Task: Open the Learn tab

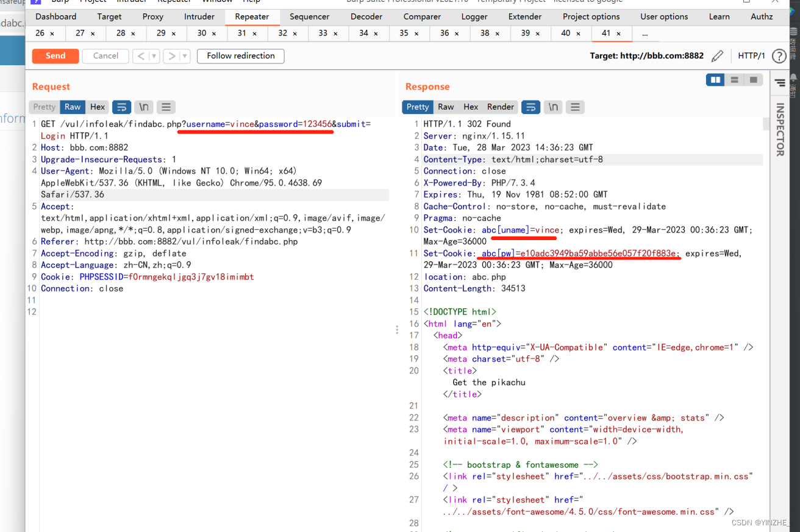Action: point(720,16)
